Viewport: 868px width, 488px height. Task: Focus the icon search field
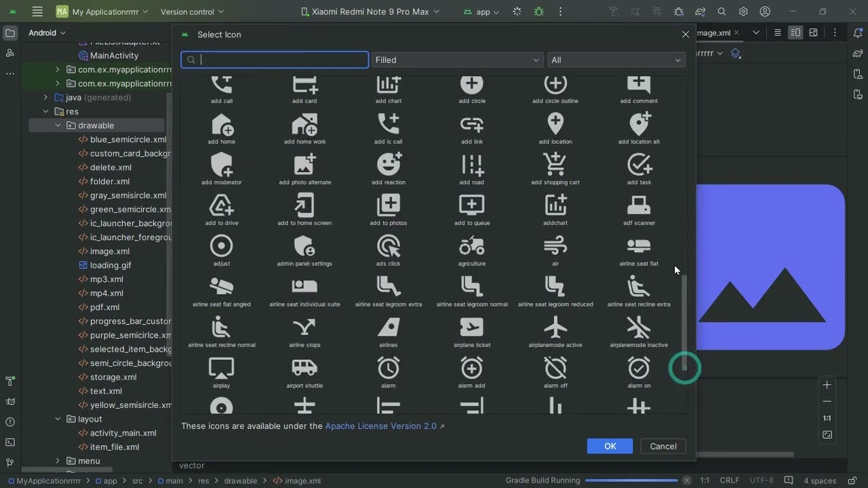(275, 60)
